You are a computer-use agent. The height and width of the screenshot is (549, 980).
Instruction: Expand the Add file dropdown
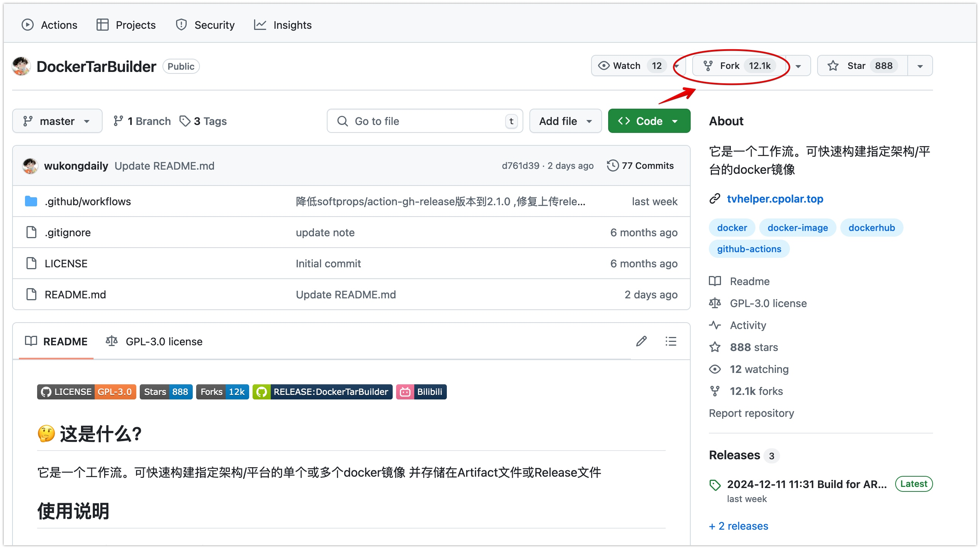tap(565, 121)
